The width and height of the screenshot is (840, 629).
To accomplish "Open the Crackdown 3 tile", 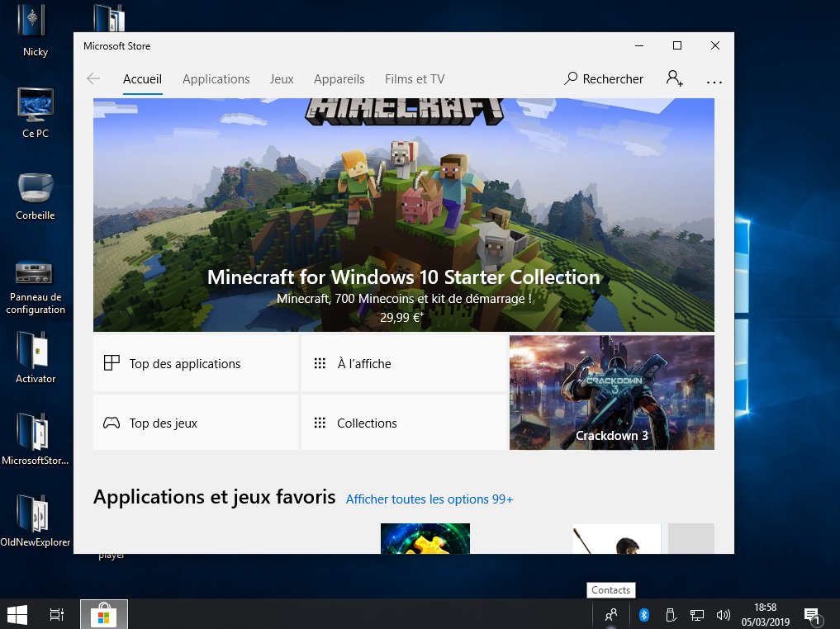I will coord(612,392).
